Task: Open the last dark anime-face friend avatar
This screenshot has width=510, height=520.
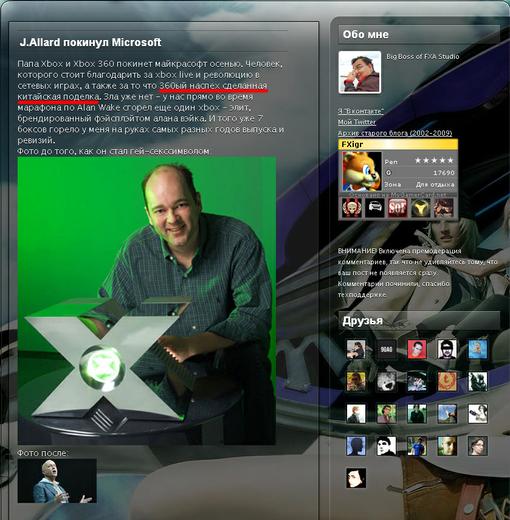Action: (356, 478)
